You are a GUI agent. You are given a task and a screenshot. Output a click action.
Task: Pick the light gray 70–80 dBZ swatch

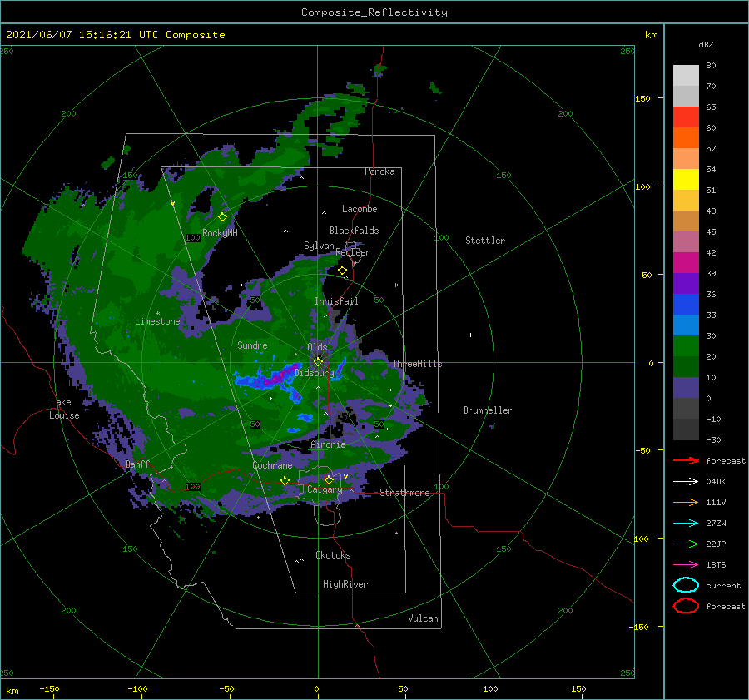click(686, 76)
